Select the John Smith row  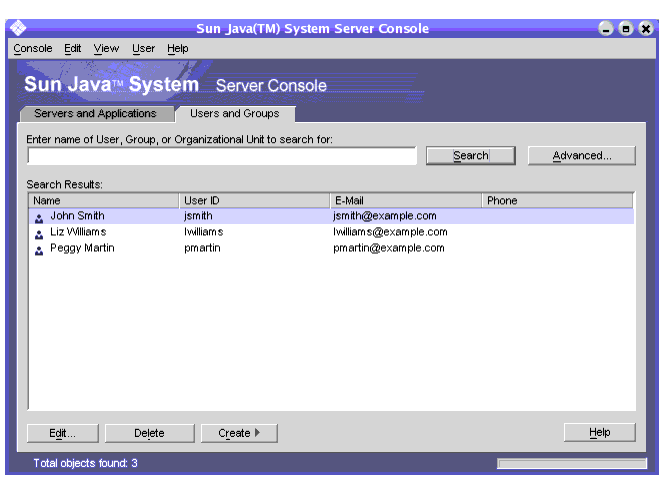331,216
